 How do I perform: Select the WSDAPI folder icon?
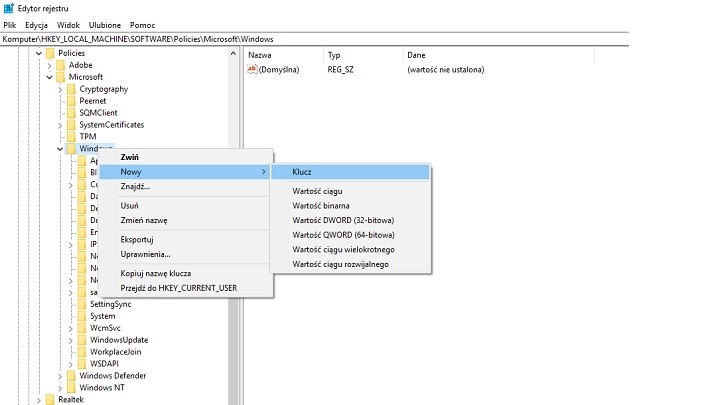pyautogui.click(x=82, y=364)
